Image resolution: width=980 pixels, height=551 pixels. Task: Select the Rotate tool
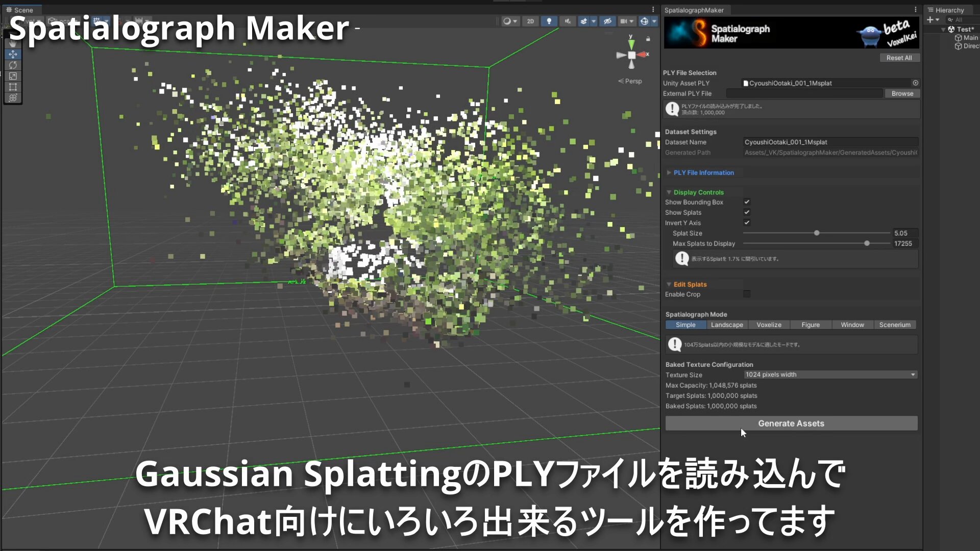pos(13,65)
